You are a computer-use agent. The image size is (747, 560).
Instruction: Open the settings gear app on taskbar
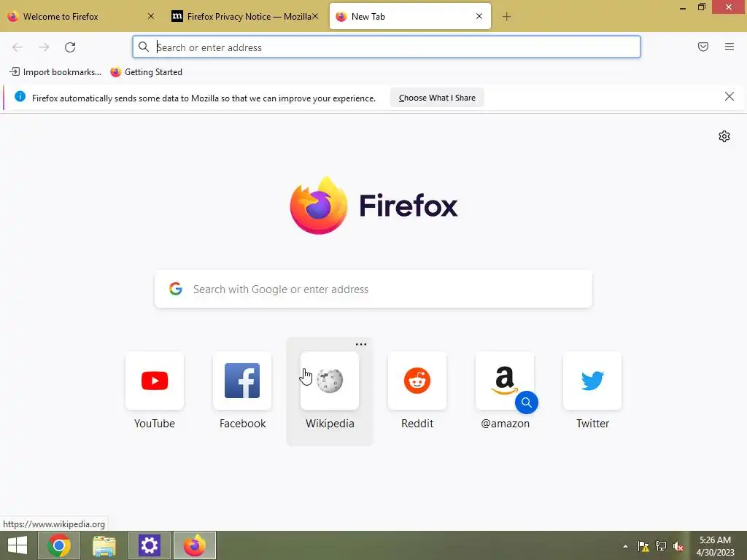coord(149,545)
